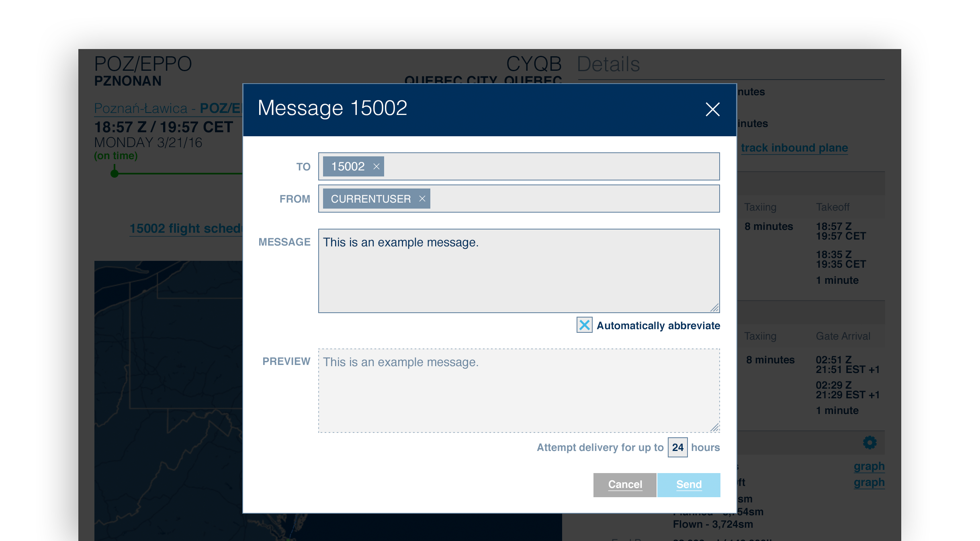
Task: Click the settings gear icon in Details
Action: pyautogui.click(x=870, y=443)
